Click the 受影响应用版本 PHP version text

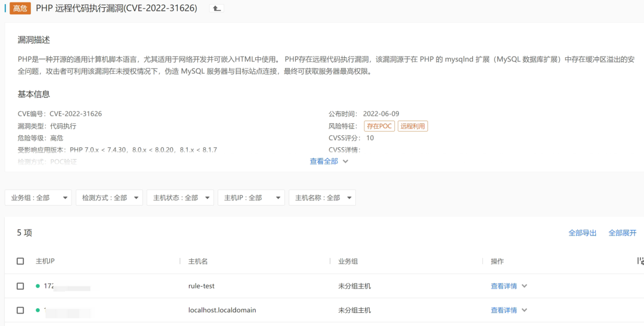click(143, 150)
